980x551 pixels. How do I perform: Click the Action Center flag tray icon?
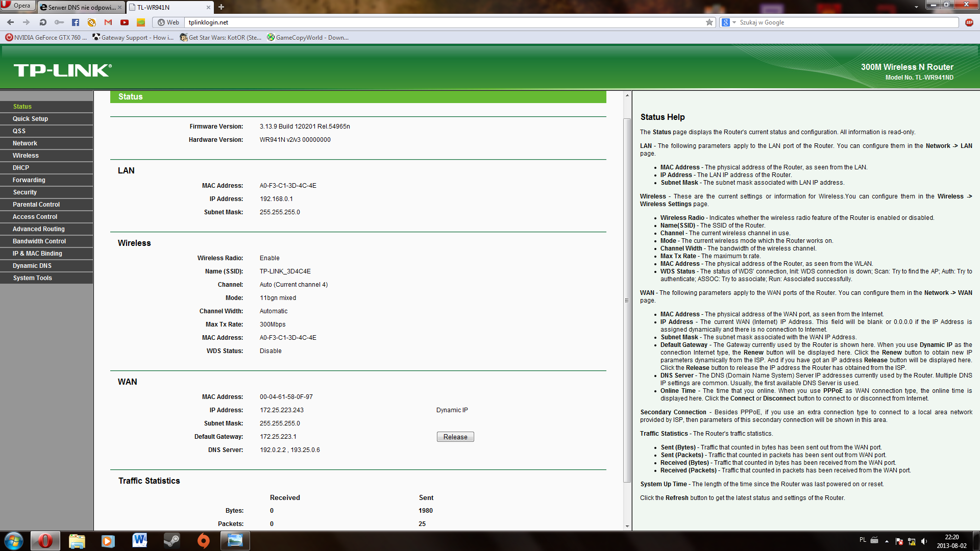click(x=899, y=541)
